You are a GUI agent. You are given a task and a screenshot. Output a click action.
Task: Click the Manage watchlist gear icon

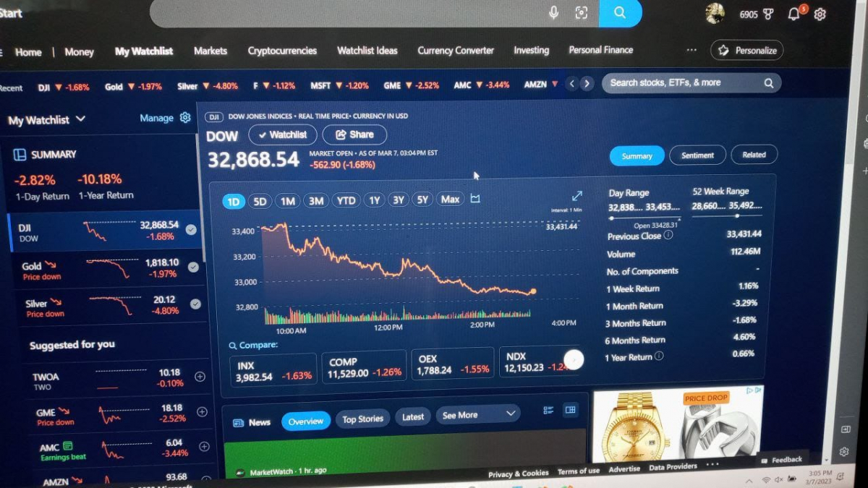coord(185,117)
